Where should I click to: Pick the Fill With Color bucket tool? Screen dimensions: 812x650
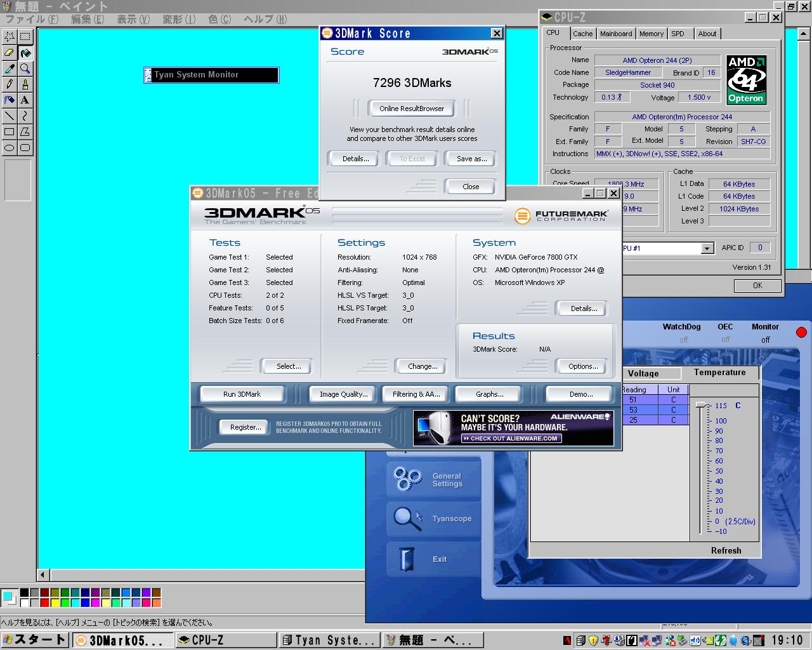[25, 53]
